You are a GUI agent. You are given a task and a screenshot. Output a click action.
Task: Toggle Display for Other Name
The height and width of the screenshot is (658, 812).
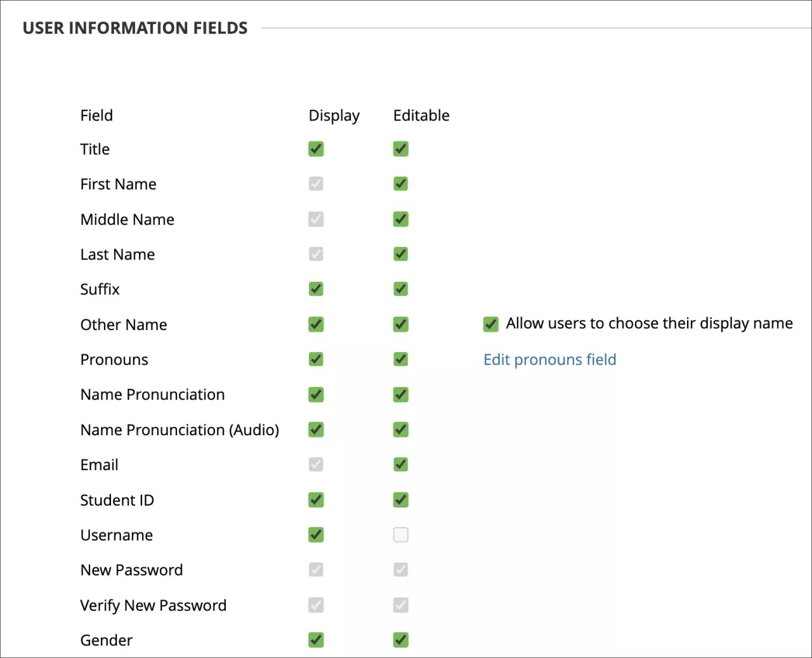[316, 324]
